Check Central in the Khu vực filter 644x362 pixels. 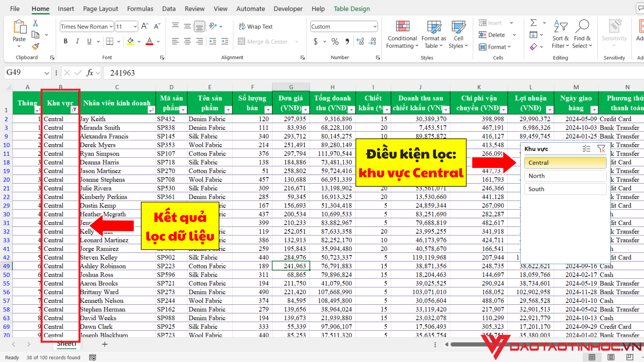click(565, 163)
